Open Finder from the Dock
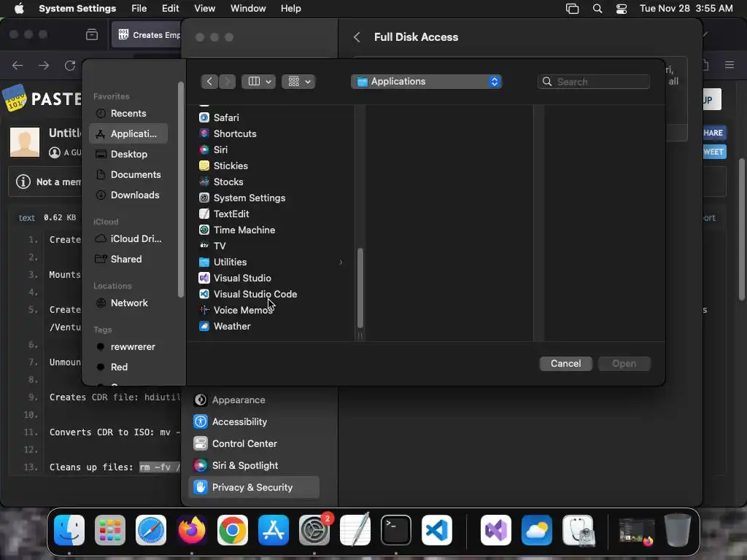The height and width of the screenshot is (560, 747). click(69, 530)
